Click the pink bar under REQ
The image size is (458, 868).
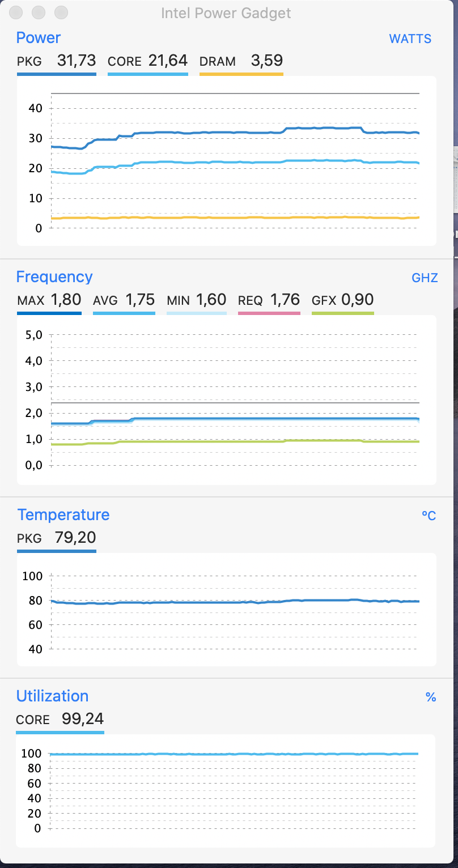(269, 313)
